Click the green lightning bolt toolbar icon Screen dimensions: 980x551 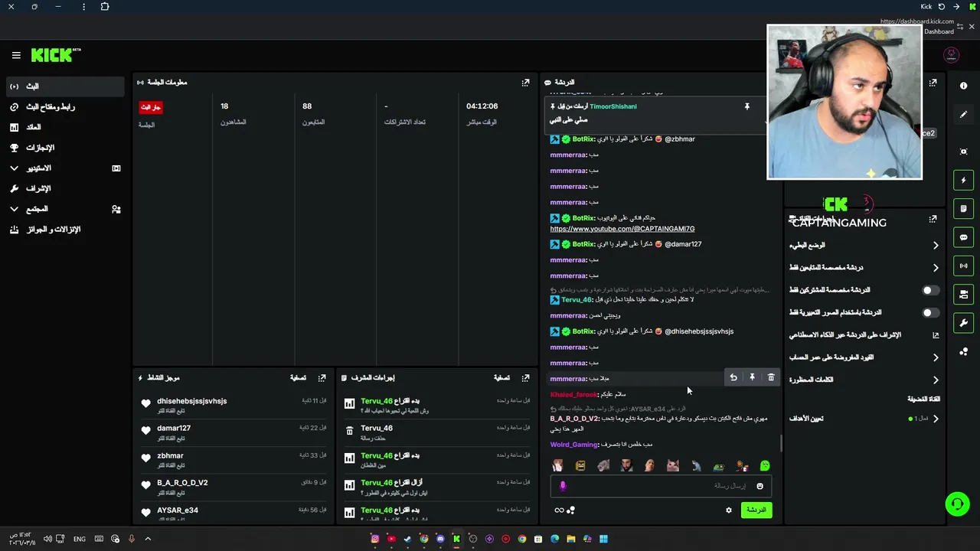(x=964, y=181)
